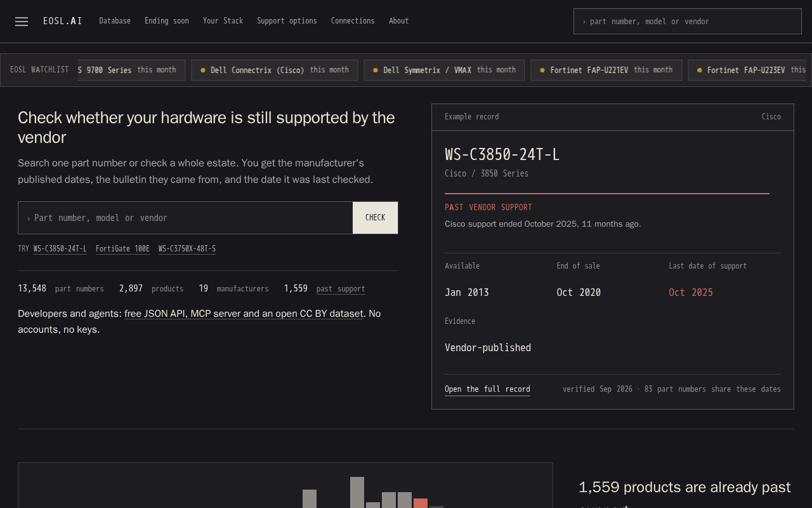Screen dimensions: 812x508
Task: Try the WS-C3750X-48T-S example link
Action: click(187, 249)
